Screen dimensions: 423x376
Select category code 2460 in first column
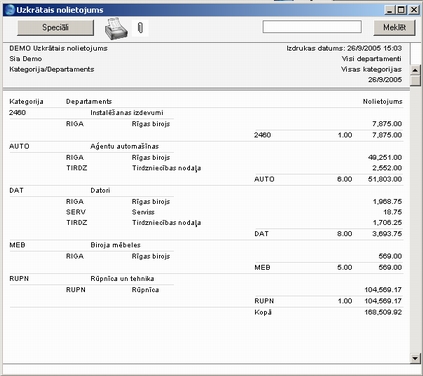pos(17,113)
